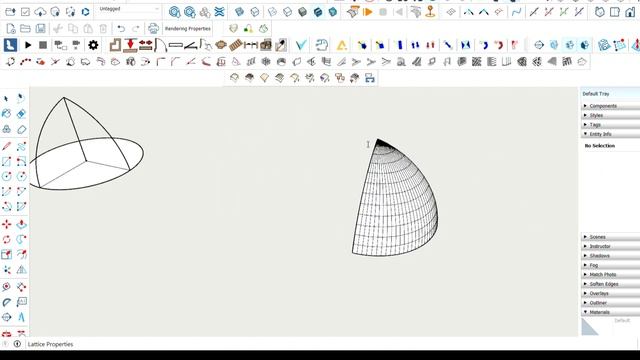Click the yellow warning triangle icon
This screenshot has width=640, height=360.
click(342, 45)
